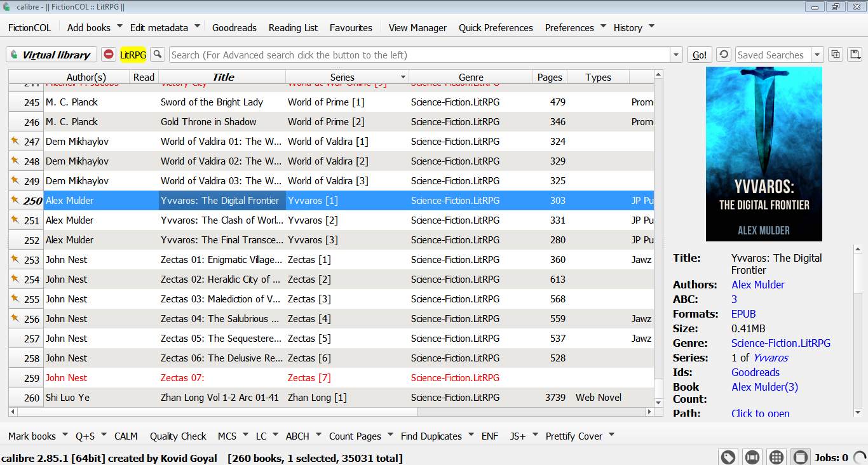The width and height of the screenshot is (868, 465).
Task: Open the Saved Searches dropdown
Action: pyautogui.click(x=817, y=55)
